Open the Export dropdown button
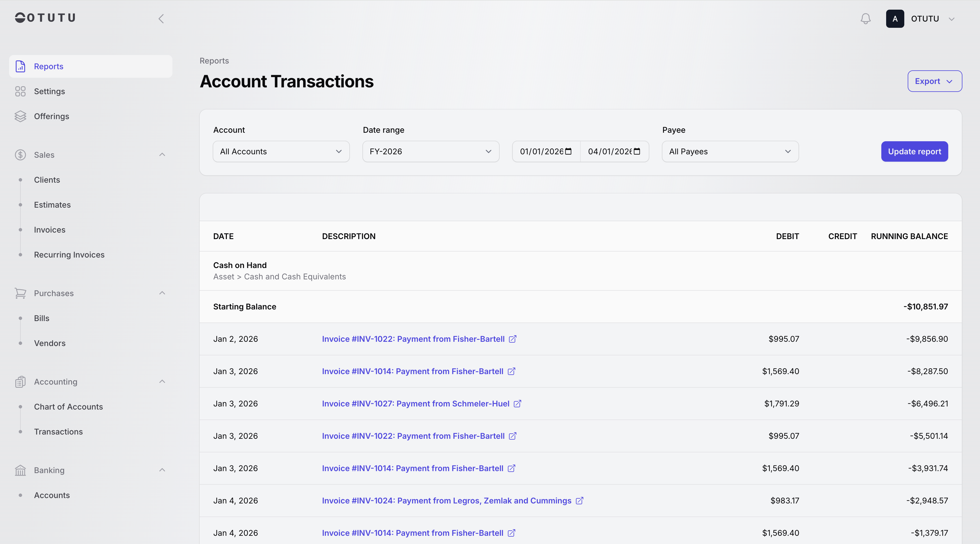This screenshot has width=980, height=544. [x=934, y=81]
